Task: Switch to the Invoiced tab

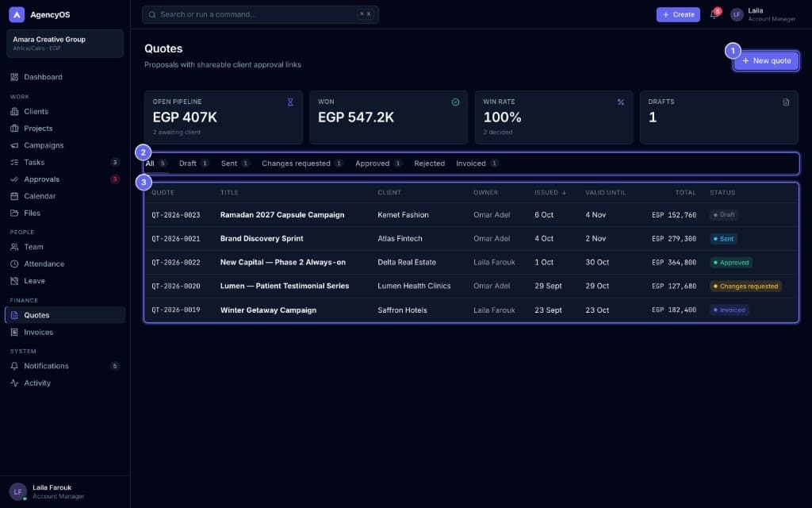Action: click(x=477, y=164)
